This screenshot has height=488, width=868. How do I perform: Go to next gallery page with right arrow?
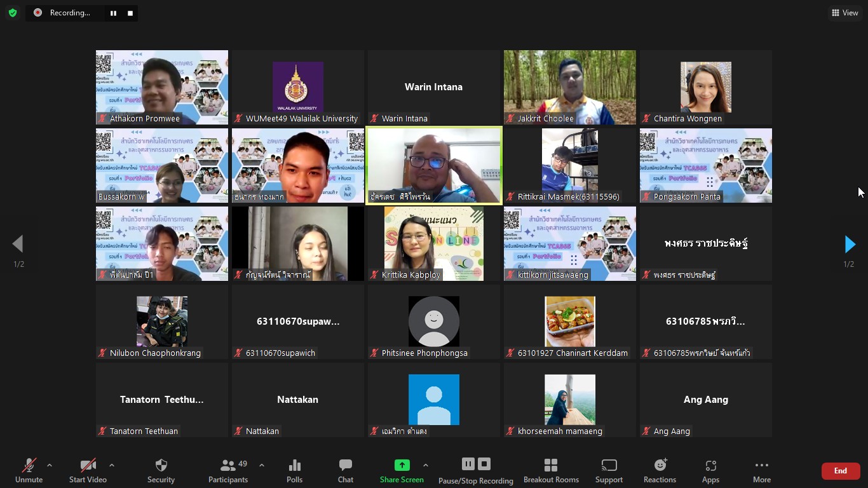point(850,244)
